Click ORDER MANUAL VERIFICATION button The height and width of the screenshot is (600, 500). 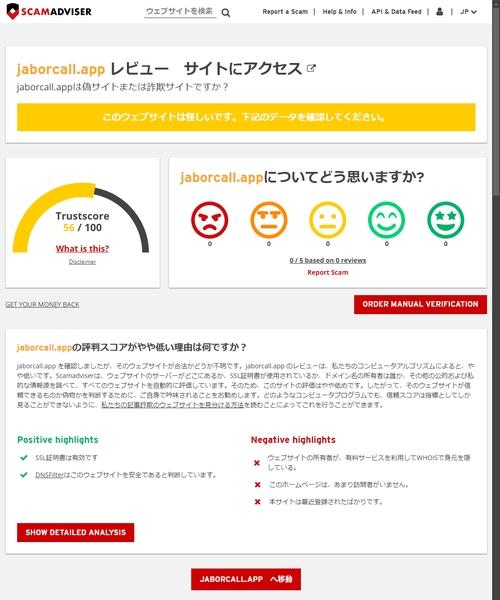(420, 304)
